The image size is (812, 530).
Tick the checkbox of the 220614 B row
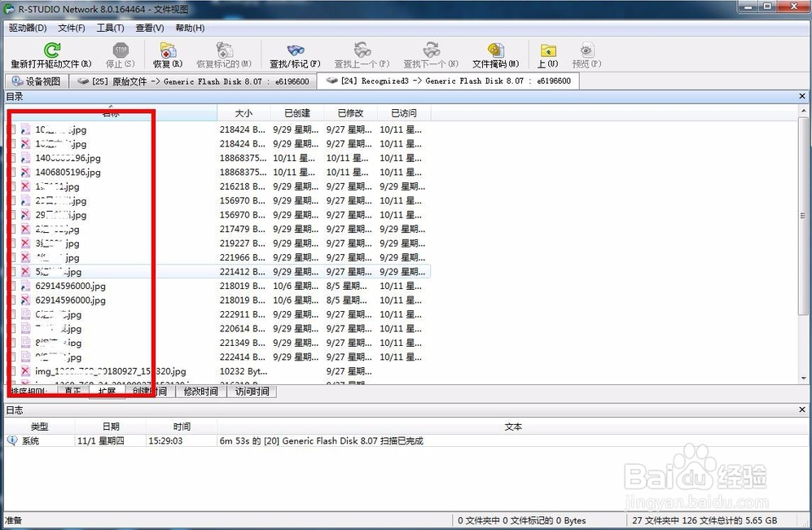pyautogui.click(x=12, y=328)
